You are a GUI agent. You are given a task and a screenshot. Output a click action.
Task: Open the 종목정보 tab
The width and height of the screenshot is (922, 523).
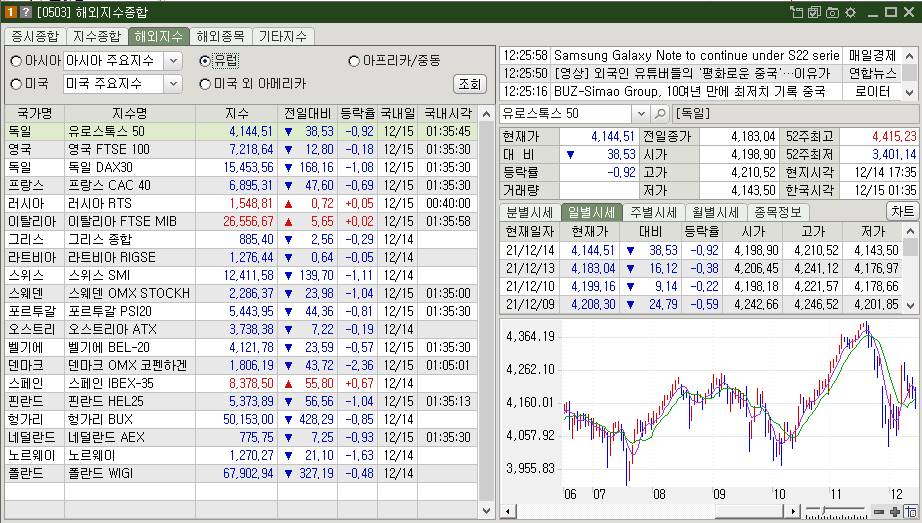pos(777,212)
